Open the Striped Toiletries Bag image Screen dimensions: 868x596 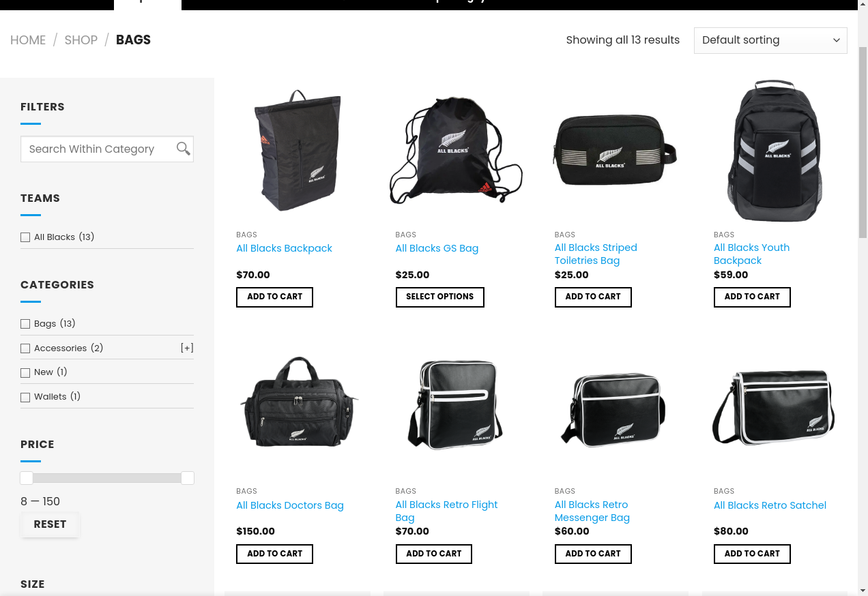click(616, 151)
